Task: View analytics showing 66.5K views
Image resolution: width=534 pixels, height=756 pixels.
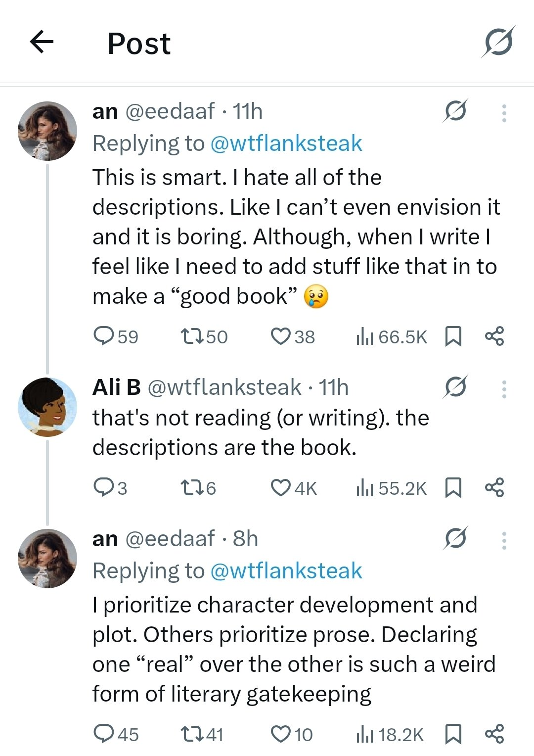Action: pyautogui.click(x=391, y=336)
